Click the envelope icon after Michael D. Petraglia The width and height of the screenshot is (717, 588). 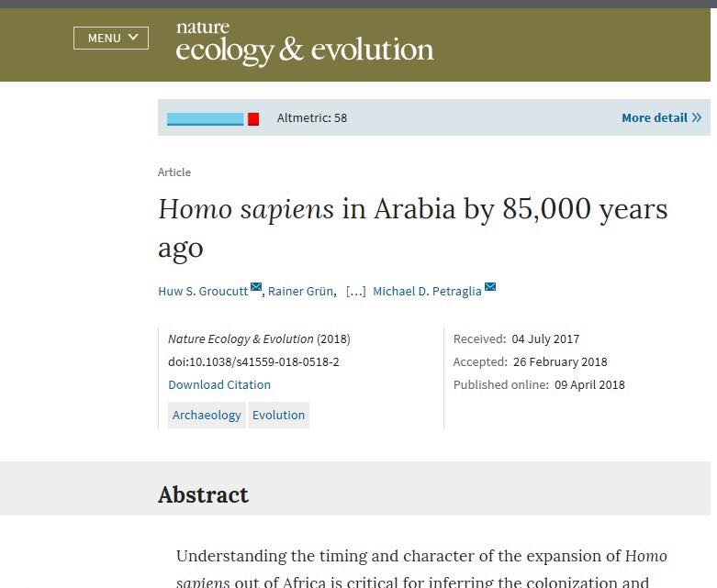pyautogui.click(x=490, y=288)
